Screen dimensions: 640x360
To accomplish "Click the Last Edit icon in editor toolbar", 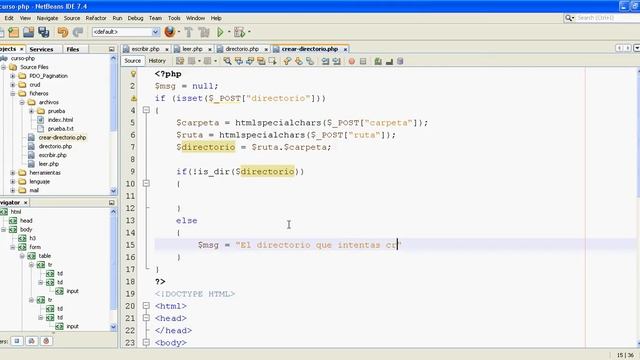I will tap(180, 61).
